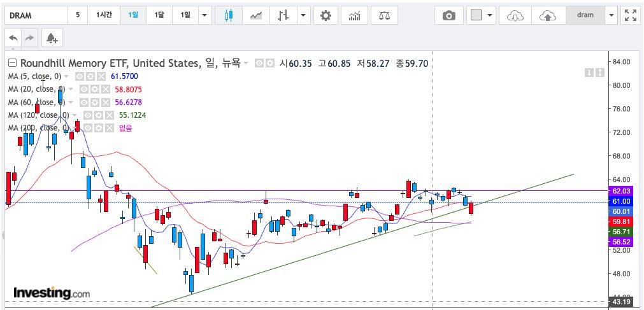Expand MA 5 indicator dropdown arrow

[x=66, y=76]
